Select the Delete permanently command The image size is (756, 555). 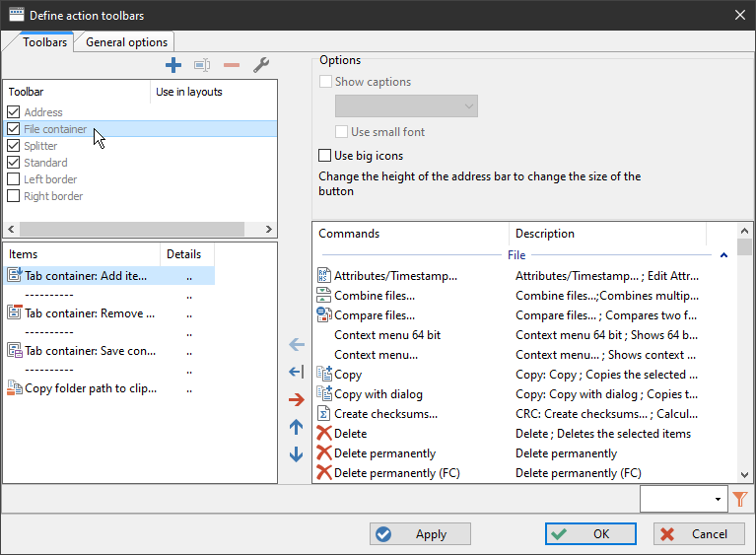(x=384, y=453)
